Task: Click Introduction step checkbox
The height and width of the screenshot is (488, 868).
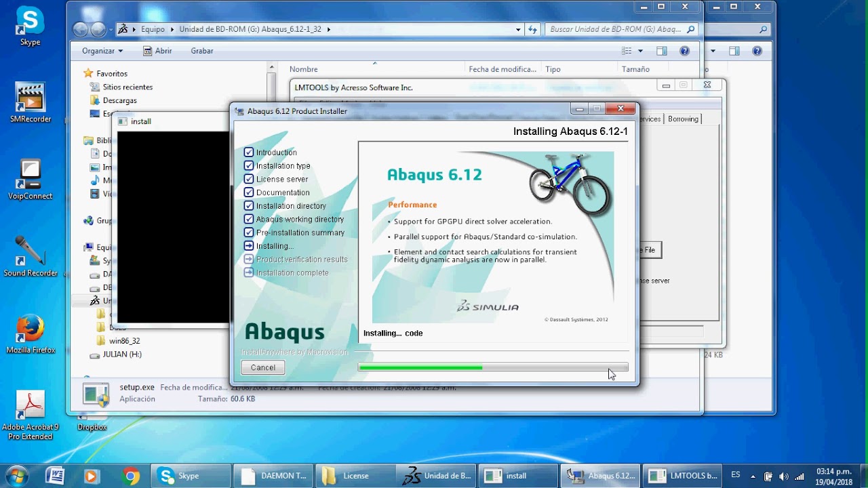Action: [248, 152]
